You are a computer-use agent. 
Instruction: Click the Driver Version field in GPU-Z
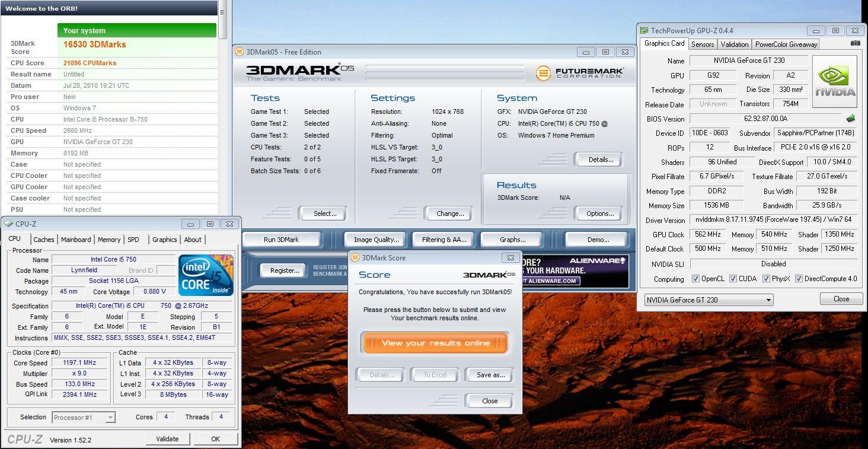[774, 220]
